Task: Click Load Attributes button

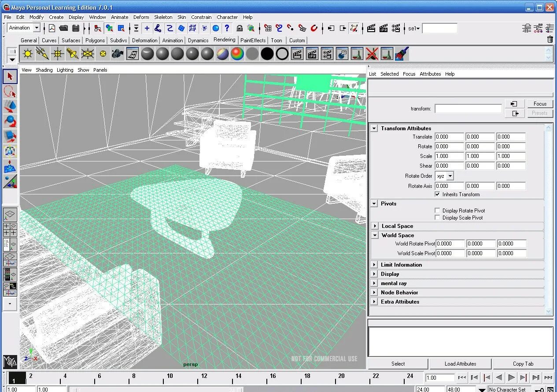Action: [460, 364]
